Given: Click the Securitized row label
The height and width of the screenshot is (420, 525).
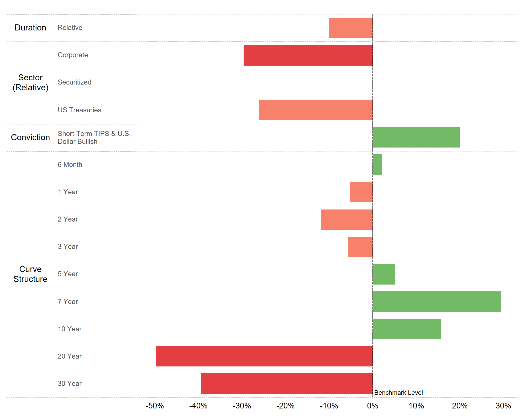Looking at the screenshot, I should 75,82.
